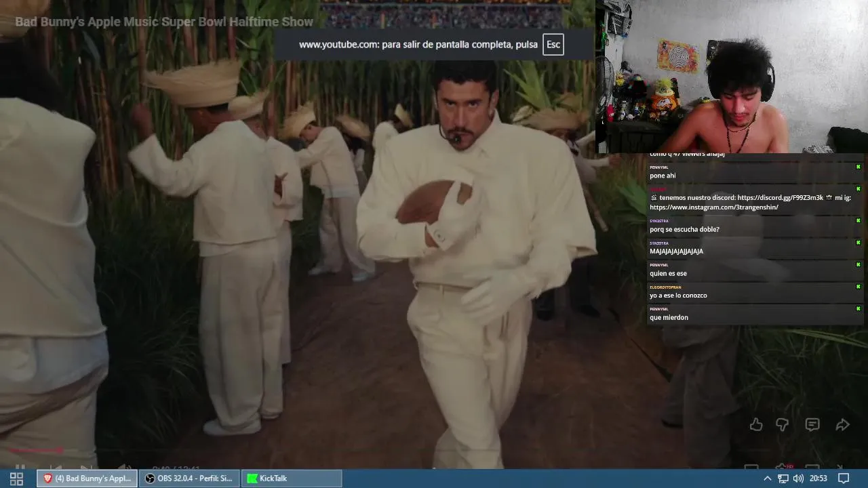The image size is (868, 488).
Task: Switch to KickTalk taskbar button
Action: coord(292,479)
